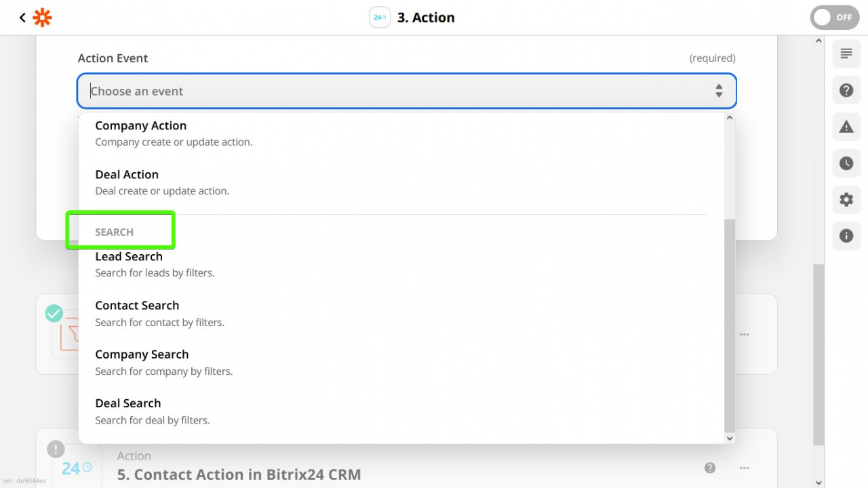868x488 pixels.
Task: Open the info icon in sidebar
Action: click(x=846, y=236)
